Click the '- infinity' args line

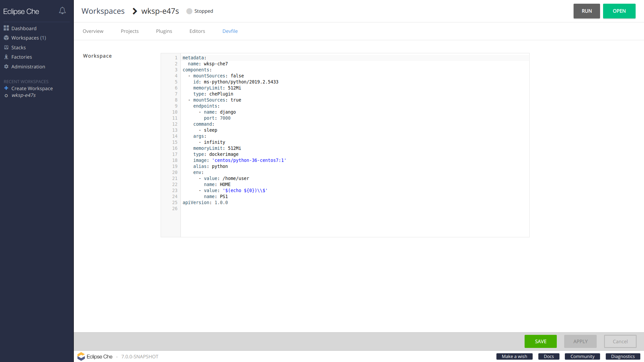click(212, 142)
